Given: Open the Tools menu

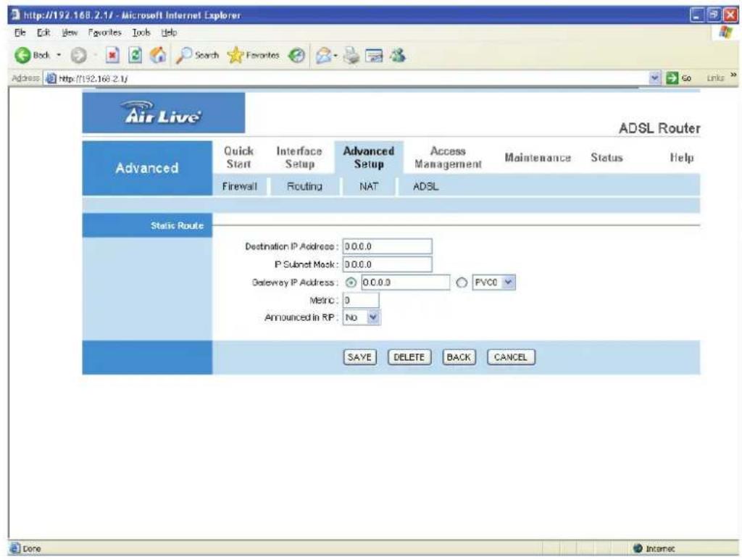Looking at the screenshot, I should click(141, 33).
